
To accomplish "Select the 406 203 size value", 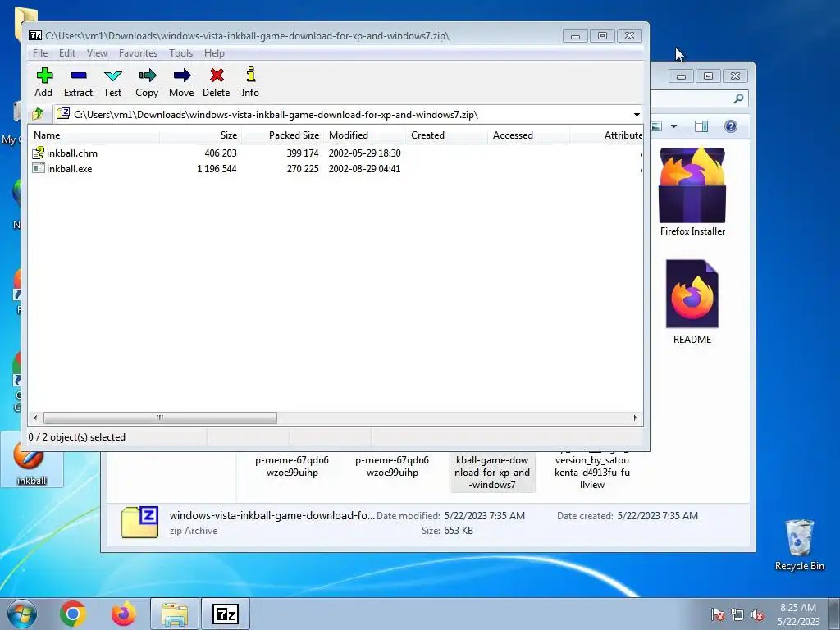I will (221, 153).
